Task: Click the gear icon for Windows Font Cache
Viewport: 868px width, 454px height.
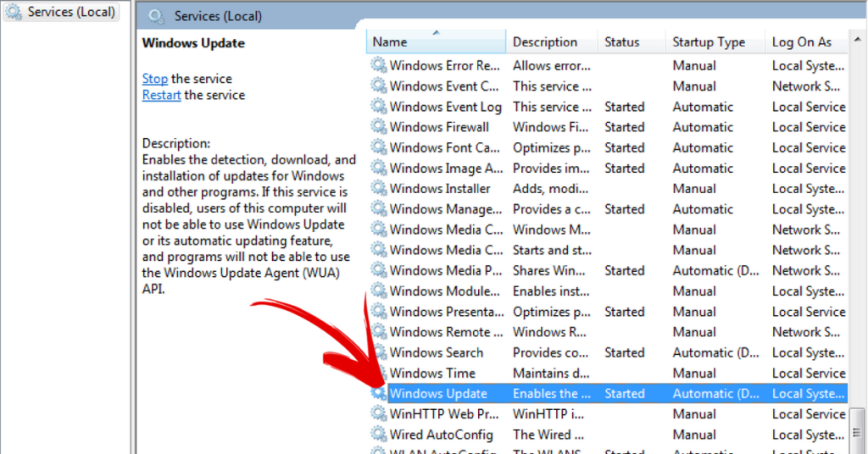Action: pos(379,147)
